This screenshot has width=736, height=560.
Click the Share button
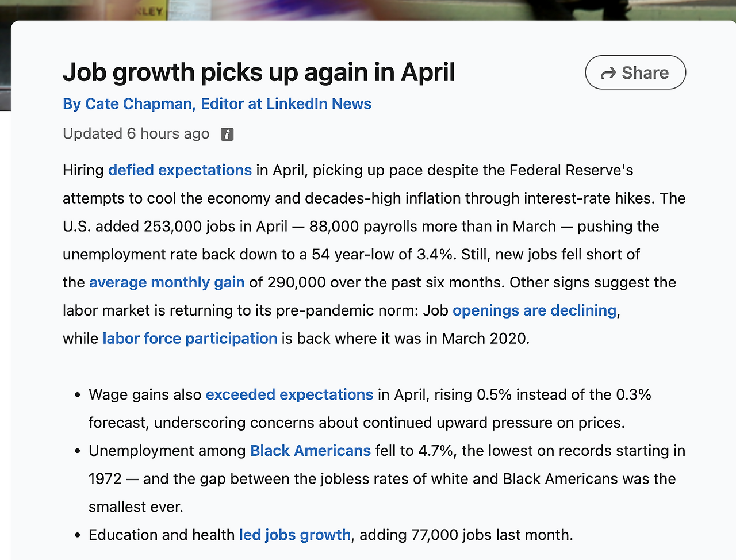[x=635, y=72]
